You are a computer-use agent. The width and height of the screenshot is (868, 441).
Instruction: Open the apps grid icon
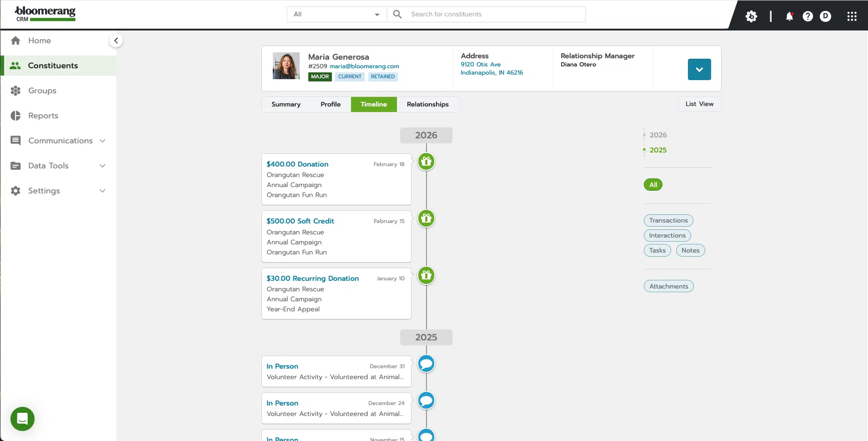point(852,16)
